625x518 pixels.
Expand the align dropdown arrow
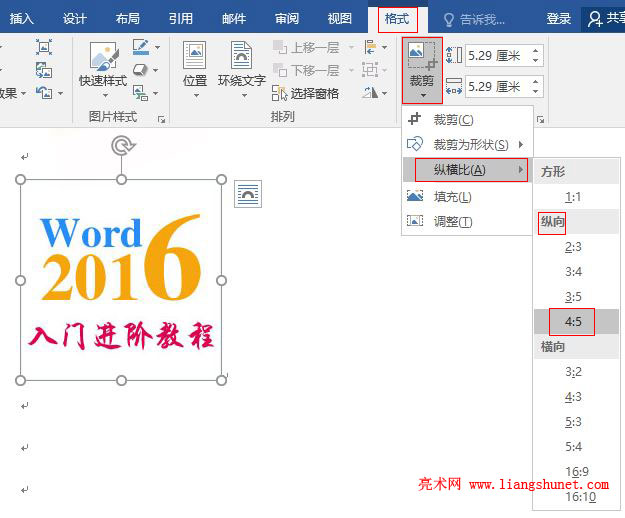pyautogui.click(x=385, y=47)
